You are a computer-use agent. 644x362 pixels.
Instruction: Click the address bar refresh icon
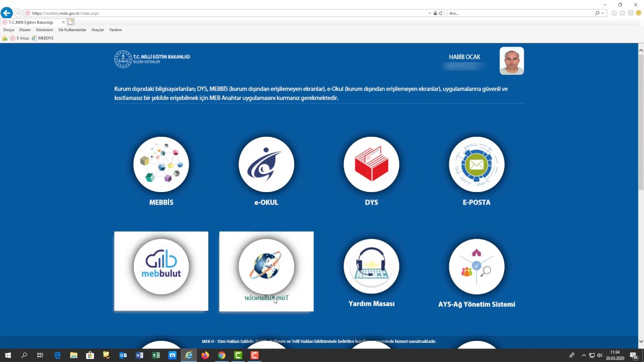click(x=441, y=13)
